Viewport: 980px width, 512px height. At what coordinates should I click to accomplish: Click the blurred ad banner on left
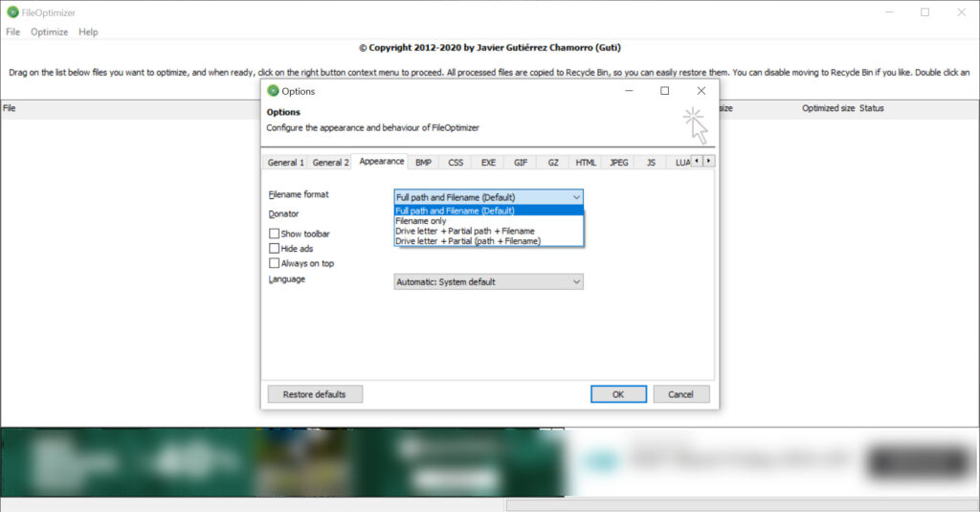point(282,462)
